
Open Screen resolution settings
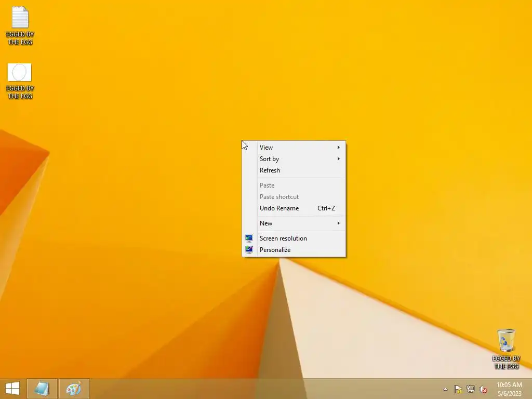tap(294, 238)
